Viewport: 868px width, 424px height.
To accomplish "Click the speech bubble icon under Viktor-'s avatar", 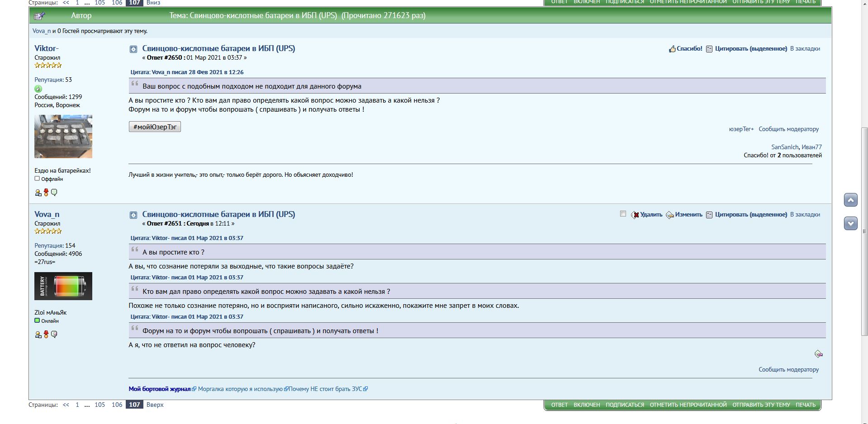I will click(x=54, y=193).
